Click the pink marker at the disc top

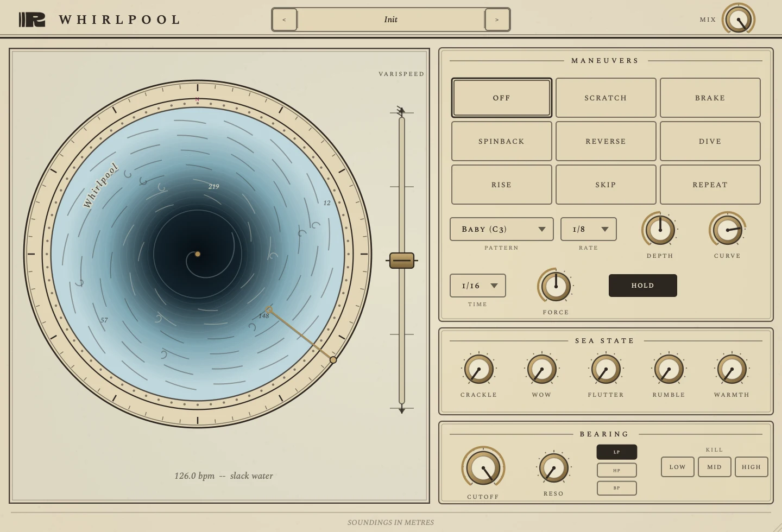197,99
